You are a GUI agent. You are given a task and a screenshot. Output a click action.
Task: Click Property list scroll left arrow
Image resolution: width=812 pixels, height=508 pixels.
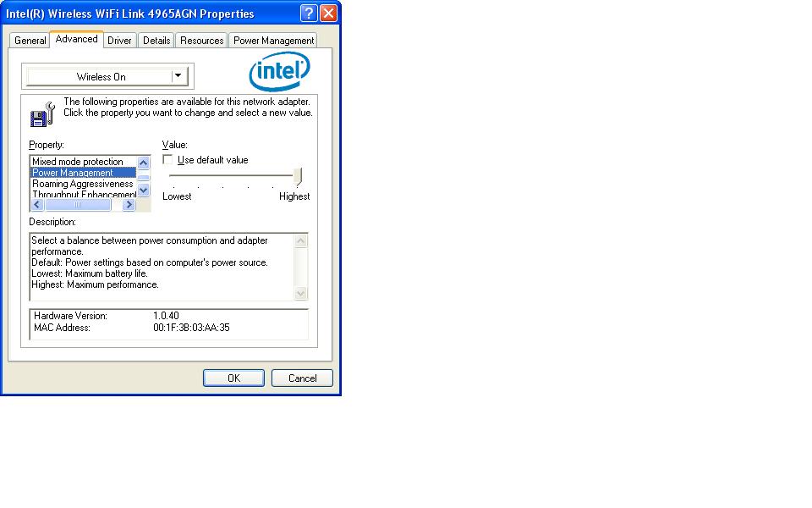click(36, 205)
